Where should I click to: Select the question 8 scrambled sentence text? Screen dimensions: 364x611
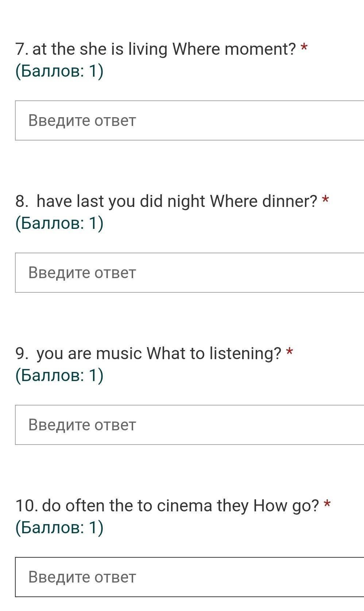tap(166, 201)
